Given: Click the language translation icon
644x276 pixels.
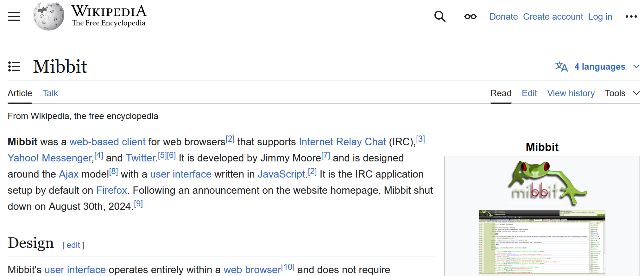Looking at the screenshot, I should pyautogui.click(x=561, y=67).
